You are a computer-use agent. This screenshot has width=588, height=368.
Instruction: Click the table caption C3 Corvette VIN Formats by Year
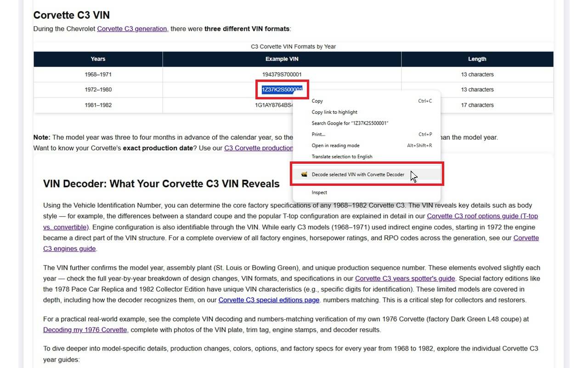click(293, 46)
